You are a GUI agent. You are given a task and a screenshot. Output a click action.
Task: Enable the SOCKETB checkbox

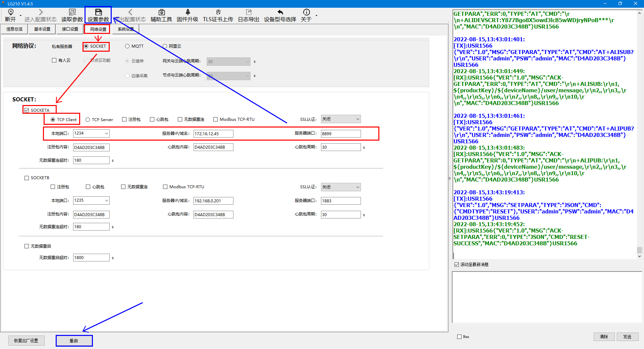[27, 178]
